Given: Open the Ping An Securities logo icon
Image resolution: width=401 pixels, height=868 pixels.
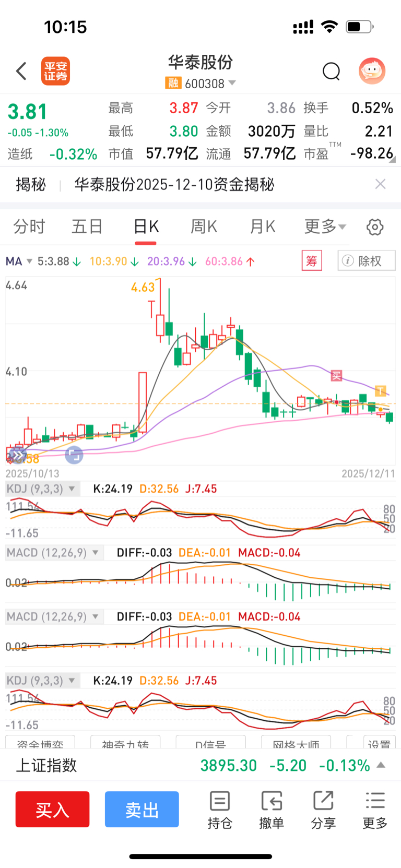Looking at the screenshot, I should click(55, 71).
